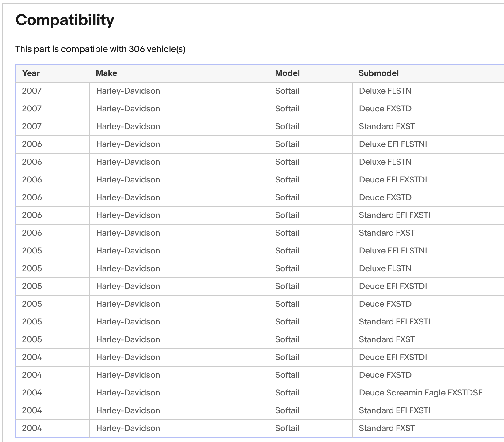Screen dimensions: 504x442
Task: Click the Submodel column header
Action: pyautogui.click(x=378, y=73)
